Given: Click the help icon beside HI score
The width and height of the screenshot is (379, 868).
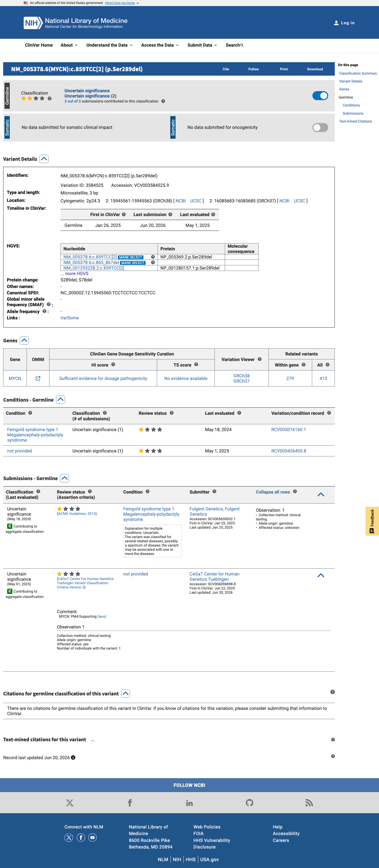Looking at the screenshot, I should [x=113, y=365].
